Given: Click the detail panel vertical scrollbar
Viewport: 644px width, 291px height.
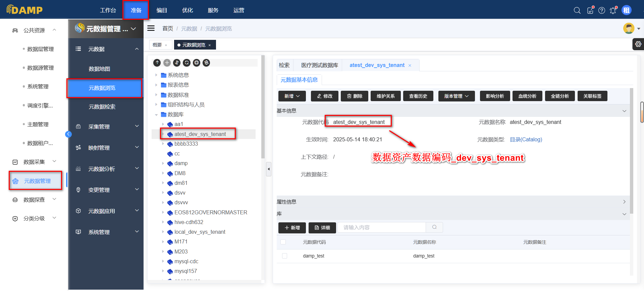Looking at the screenshot, I should (631, 151).
